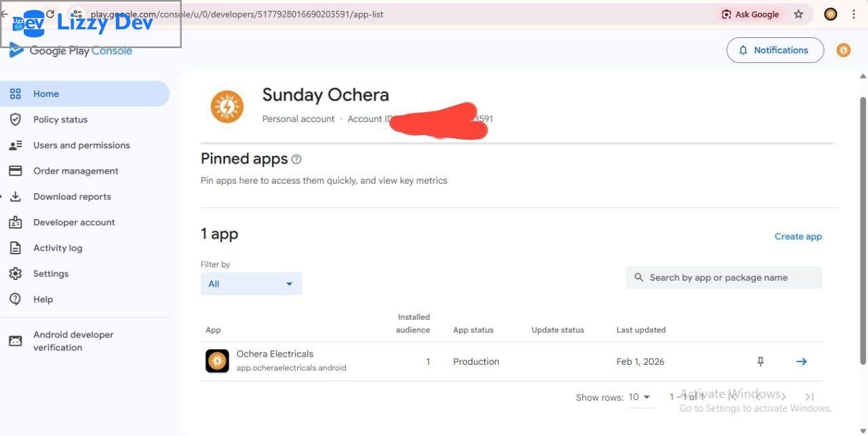Click the Google Play Console logo
The height and width of the screenshot is (436, 868).
(71, 51)
